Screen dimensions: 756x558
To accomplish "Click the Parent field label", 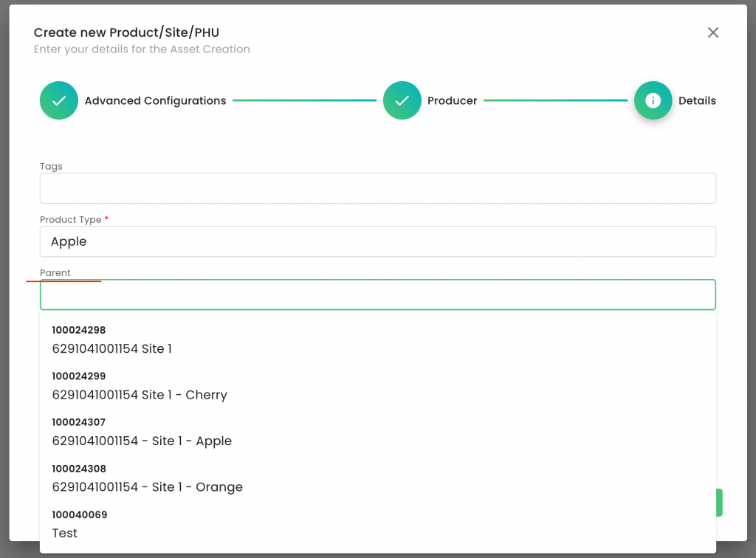I will [55, 273].
